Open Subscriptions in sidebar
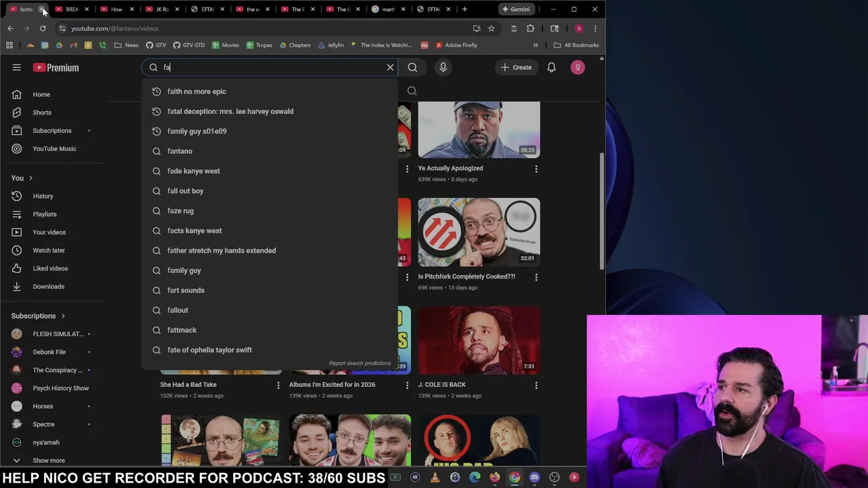Image resolution: width=868 pixels, height=488 pixels. click(x=52, y=130)
